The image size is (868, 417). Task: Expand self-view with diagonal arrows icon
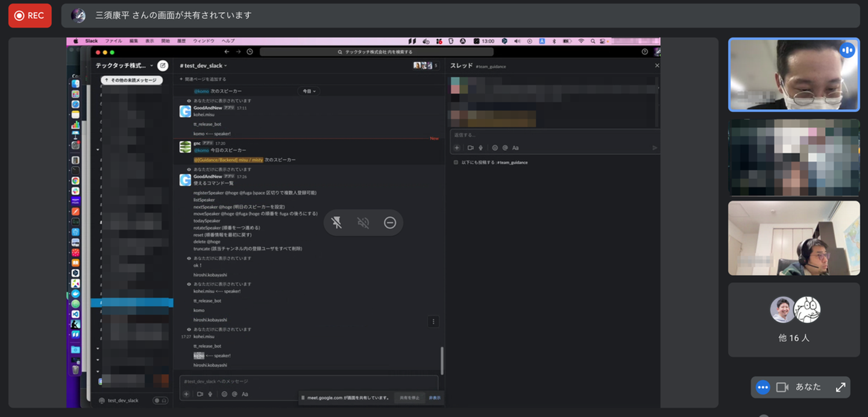pyautogui.click(x=840, y=387)
